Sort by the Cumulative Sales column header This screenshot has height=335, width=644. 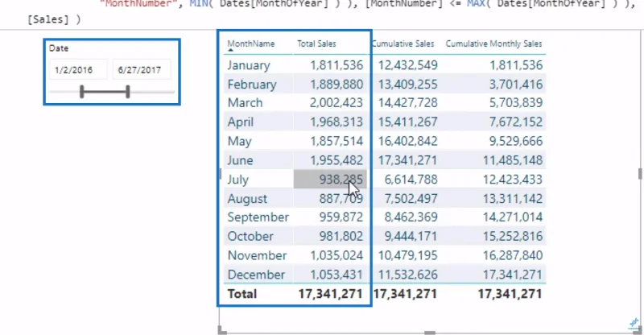pos(403,43)
